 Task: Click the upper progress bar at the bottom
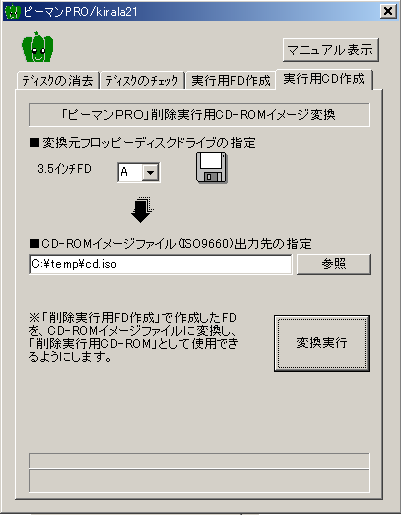[199, 461]
